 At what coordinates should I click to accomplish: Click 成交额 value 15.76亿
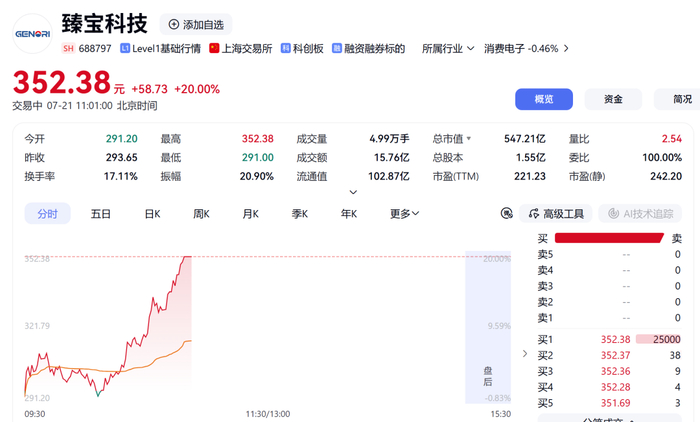(x=392, y=158)
